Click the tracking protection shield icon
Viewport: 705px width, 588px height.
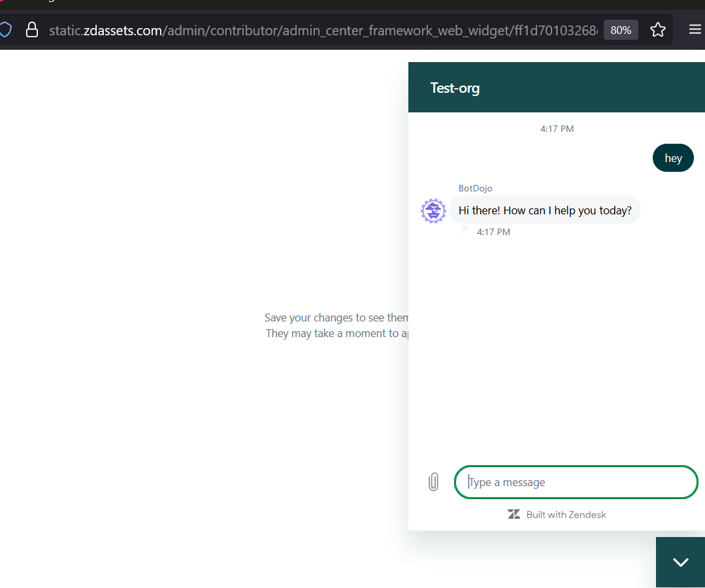pyautogui.click(x=5, y=29)
